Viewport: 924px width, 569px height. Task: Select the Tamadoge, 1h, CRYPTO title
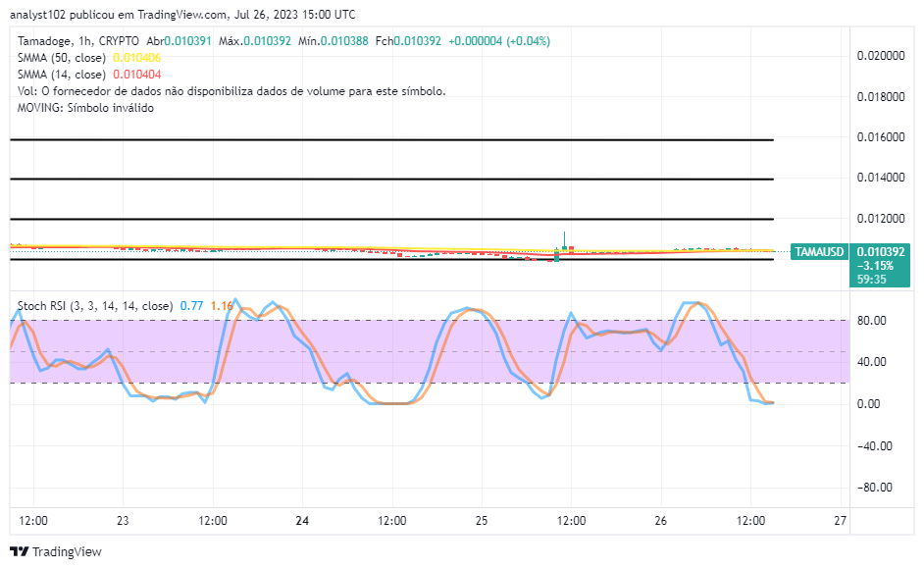(78, 41)
